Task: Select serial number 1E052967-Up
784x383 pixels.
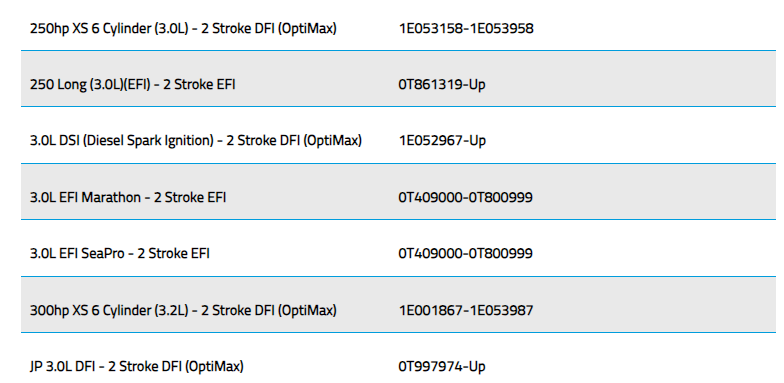Action: click(x=442, y=140)
